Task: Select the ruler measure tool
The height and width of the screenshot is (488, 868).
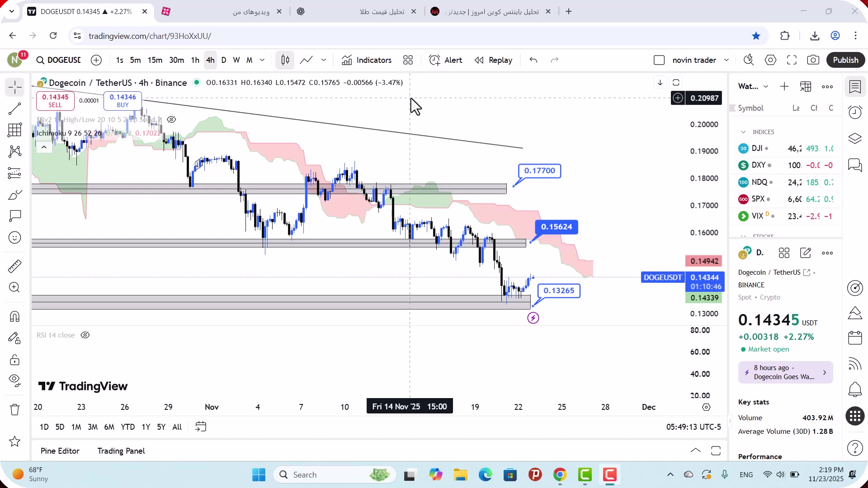Action: [x=15, y=266]
